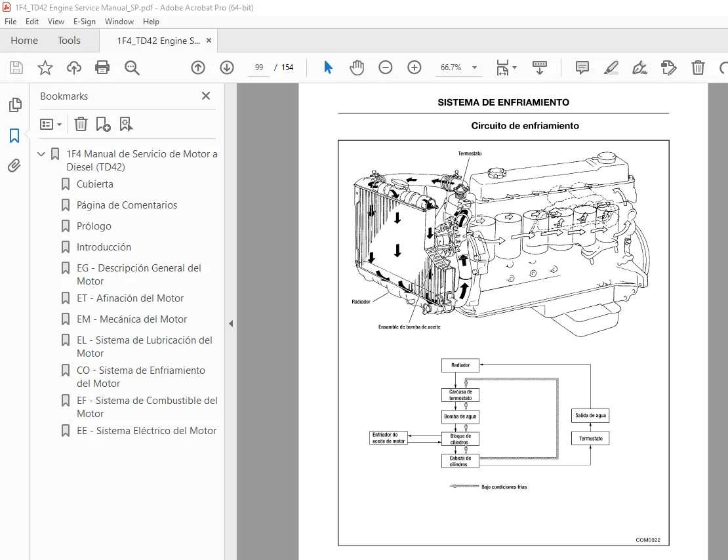Open the Attachments paperclip panel
The width and height of the screenshot is (728, 560).
14,166
